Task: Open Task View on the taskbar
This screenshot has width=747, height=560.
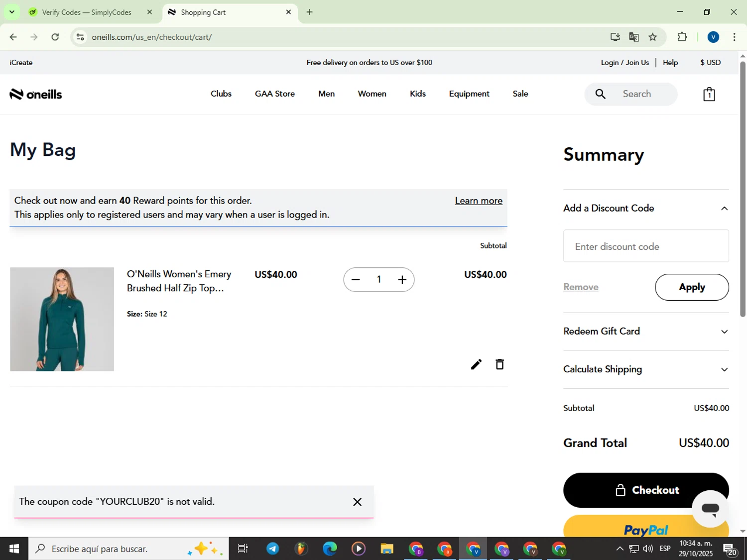Action: point(243,549)
